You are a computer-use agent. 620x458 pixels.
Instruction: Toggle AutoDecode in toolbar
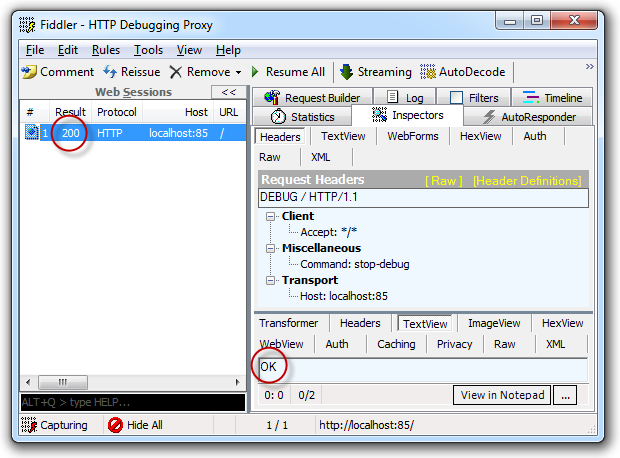463,72
